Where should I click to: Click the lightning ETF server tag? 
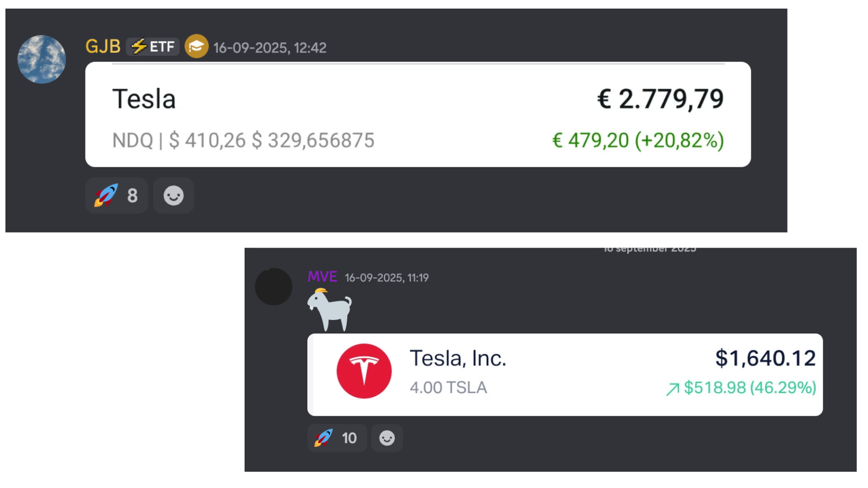click(x=153, y=47)
